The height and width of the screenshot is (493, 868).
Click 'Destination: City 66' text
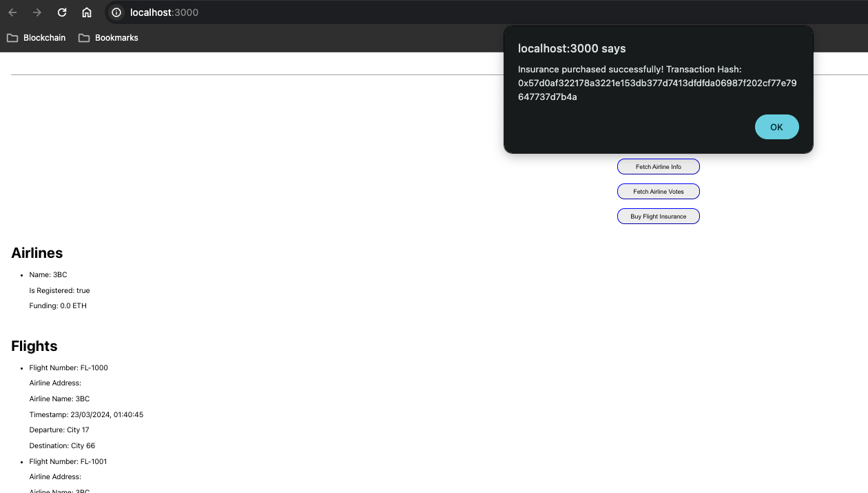62,445
